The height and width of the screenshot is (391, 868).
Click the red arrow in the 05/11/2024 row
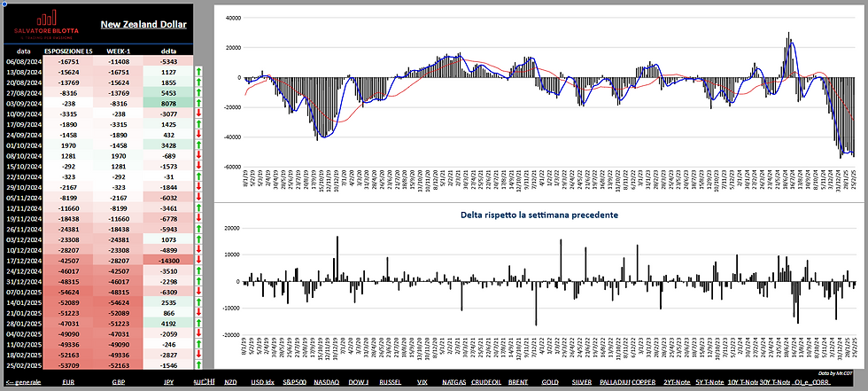pyautogui.click(x=198, y=197)
